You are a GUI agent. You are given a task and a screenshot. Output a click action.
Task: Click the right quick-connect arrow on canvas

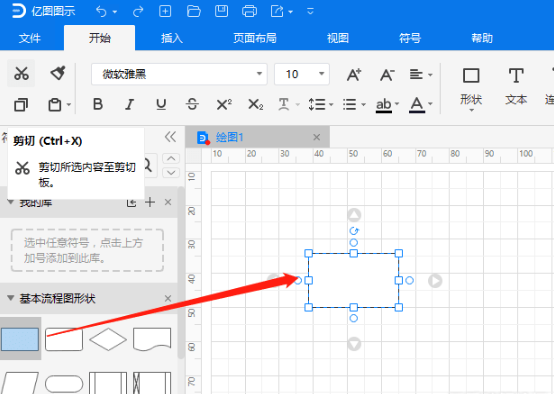pos(435,281)
